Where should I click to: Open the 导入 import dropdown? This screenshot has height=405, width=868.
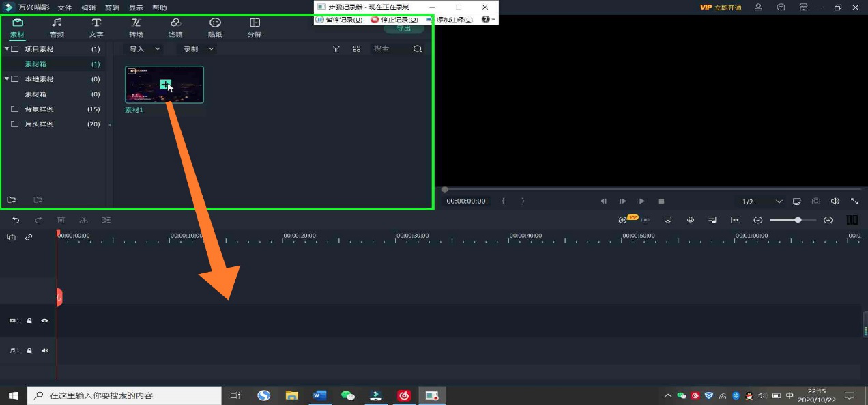(145, 49)
